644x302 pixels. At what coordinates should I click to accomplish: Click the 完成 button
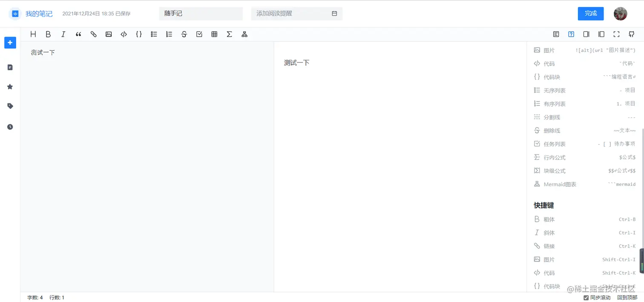tap(591, 14)
